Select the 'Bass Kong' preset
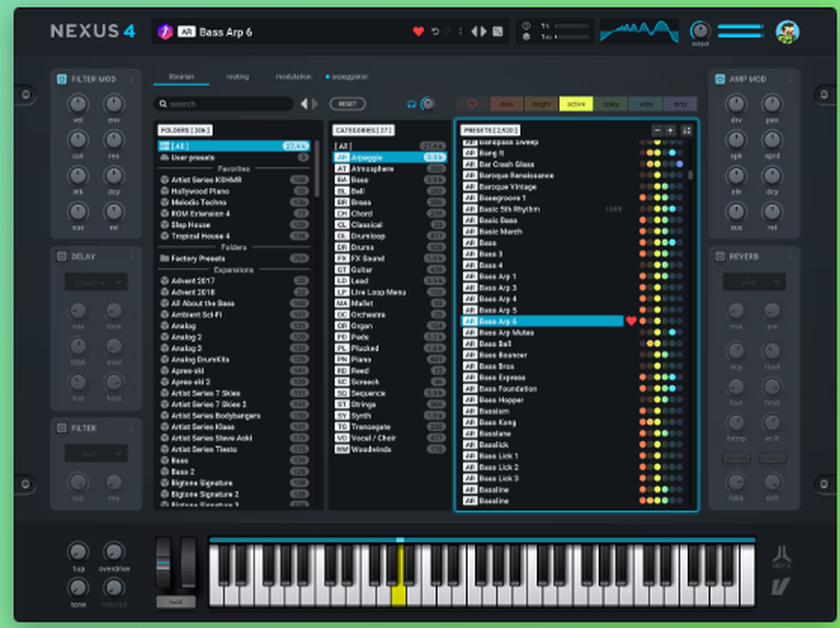840x628 pixels. 542,422
